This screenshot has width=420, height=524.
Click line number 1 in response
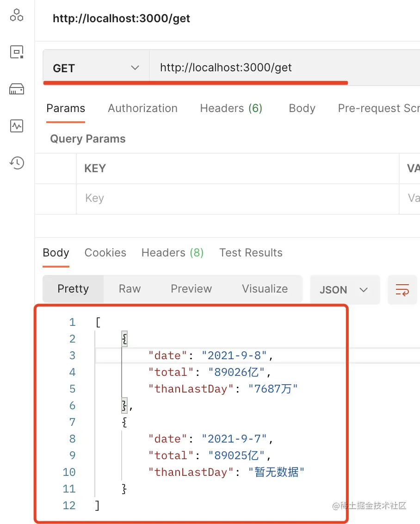73,322
